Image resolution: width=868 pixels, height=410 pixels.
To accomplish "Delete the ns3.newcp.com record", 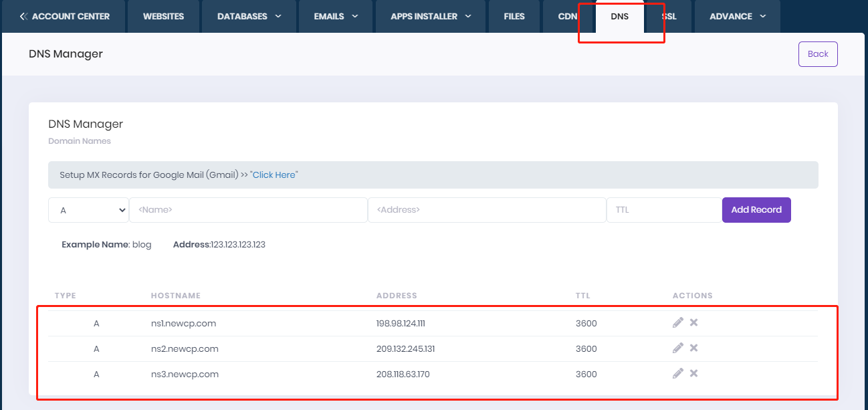I will point(693,373).
